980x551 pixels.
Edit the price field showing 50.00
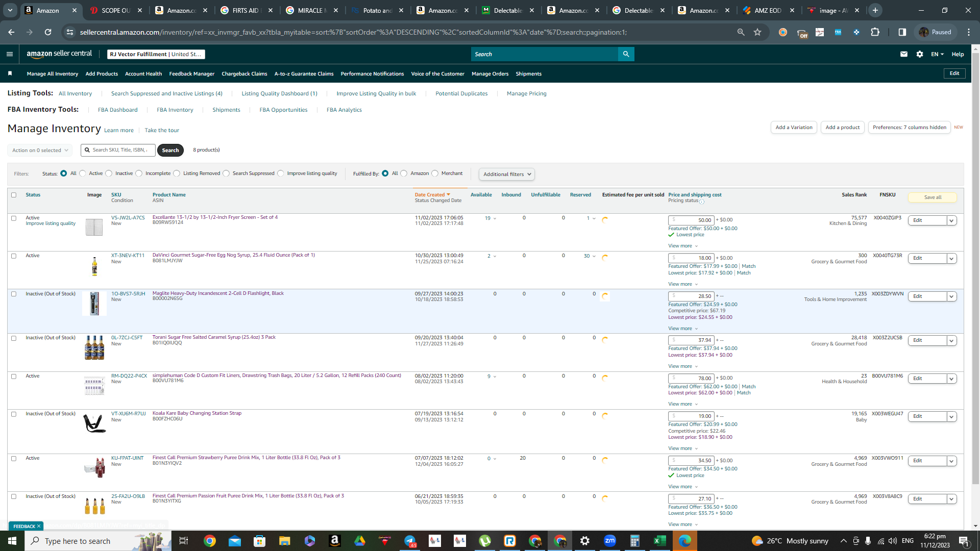point(692,220)
